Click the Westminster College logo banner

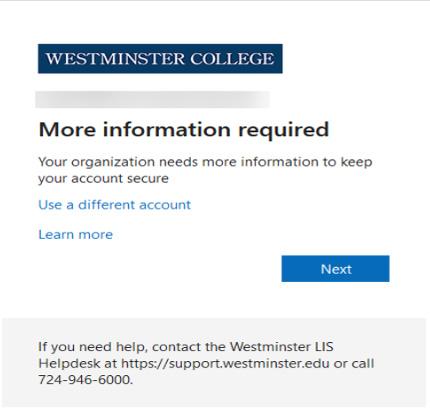pos(160,59)
